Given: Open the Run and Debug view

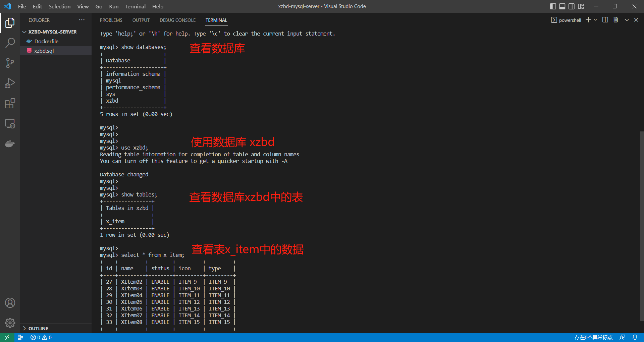Looking at the screenshot, I should coord(10,83).
